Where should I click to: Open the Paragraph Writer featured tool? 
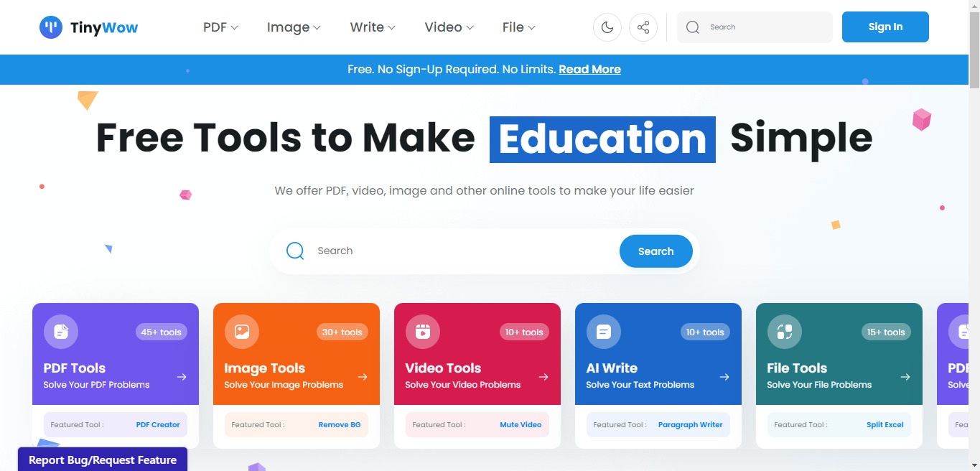pyautogui.click(x=691, y=425)
